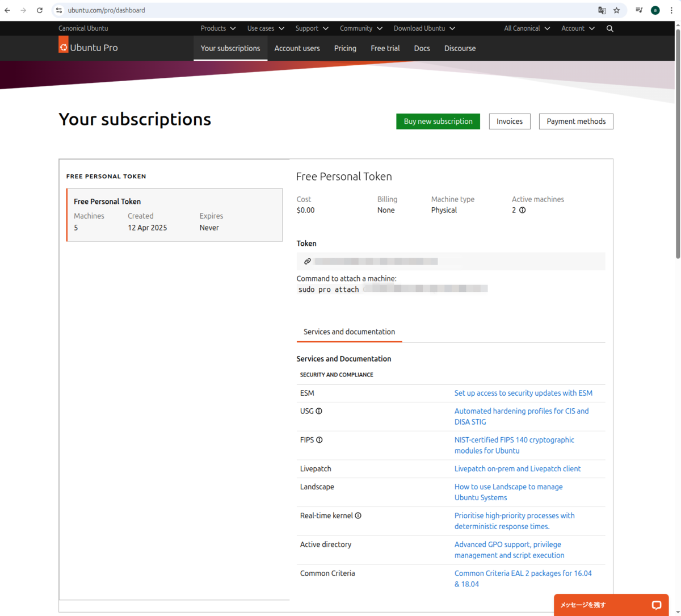This screenshot has height=616, width=681.
Task: Open Prioritise high-priority processes link
Action: click(514, 521)
